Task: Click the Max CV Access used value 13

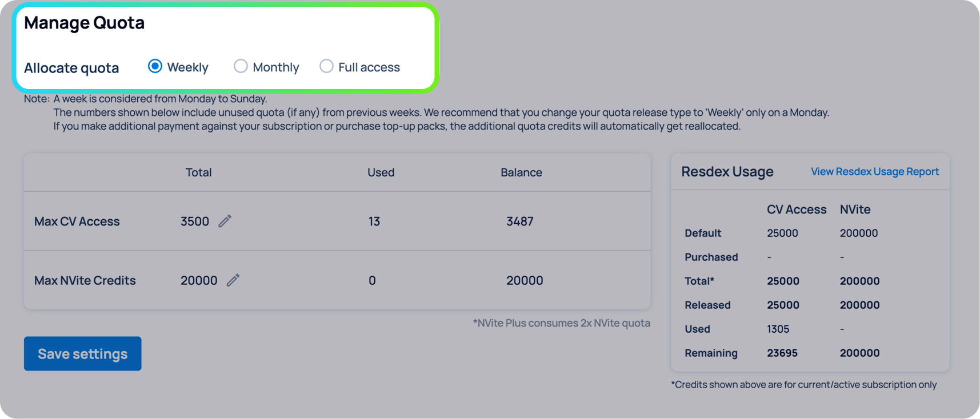Action: point(374,221)
